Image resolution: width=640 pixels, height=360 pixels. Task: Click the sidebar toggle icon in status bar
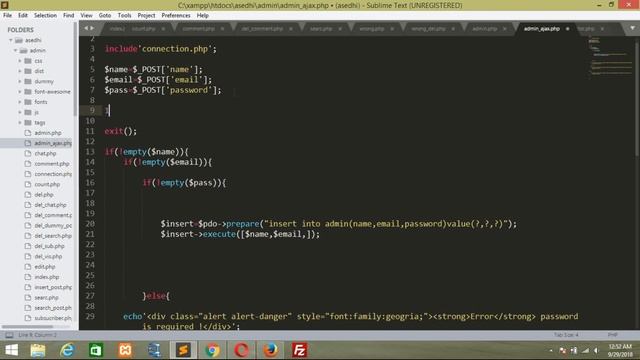[x=9, y=335]
